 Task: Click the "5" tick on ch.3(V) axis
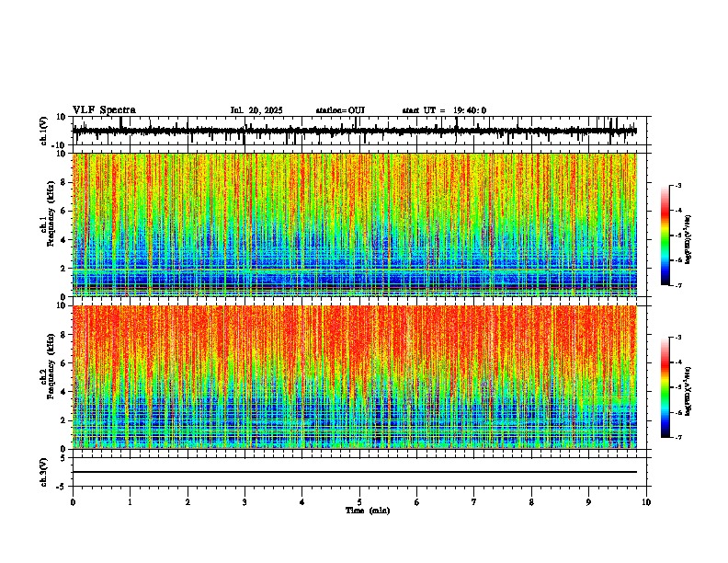(x=64, y=458)
